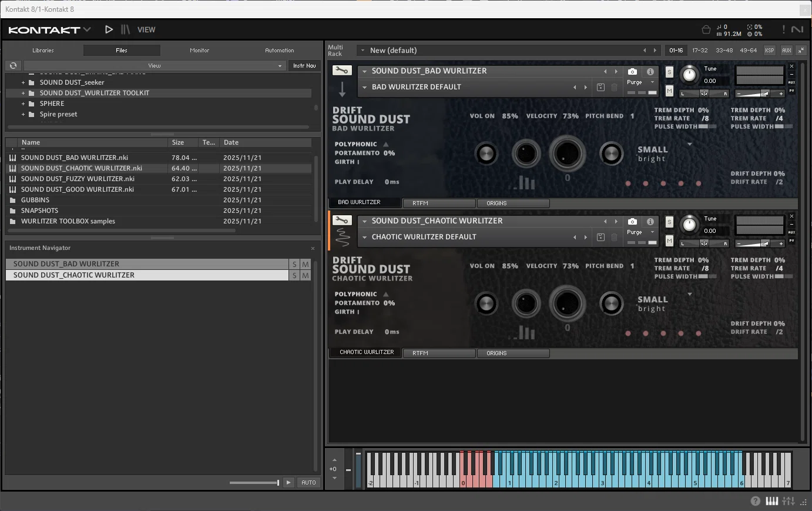This screenshot has height=511, width=812.
Task: Click the camera snapshot icon on BAD WURLITZER
Action: [632, 72]
